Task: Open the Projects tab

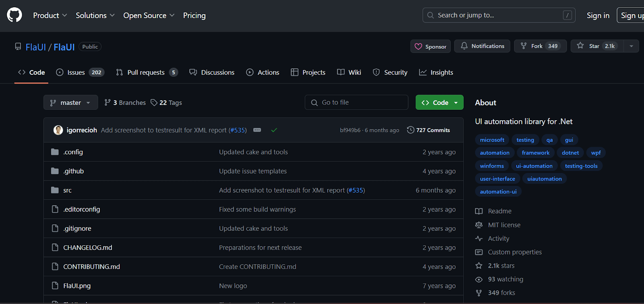Action: pyautogui.click(x=308, y=72)
